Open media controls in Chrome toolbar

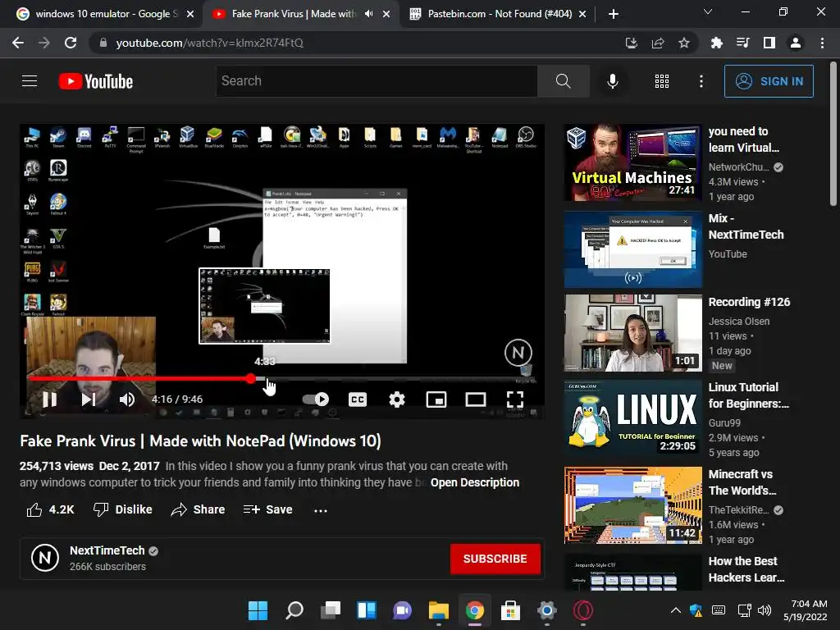point(742,43)
